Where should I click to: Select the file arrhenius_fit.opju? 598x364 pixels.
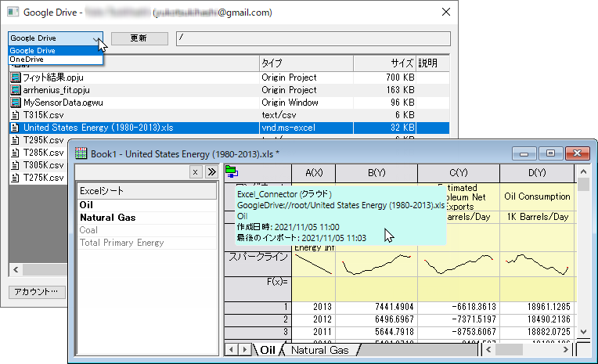[56, 90]
